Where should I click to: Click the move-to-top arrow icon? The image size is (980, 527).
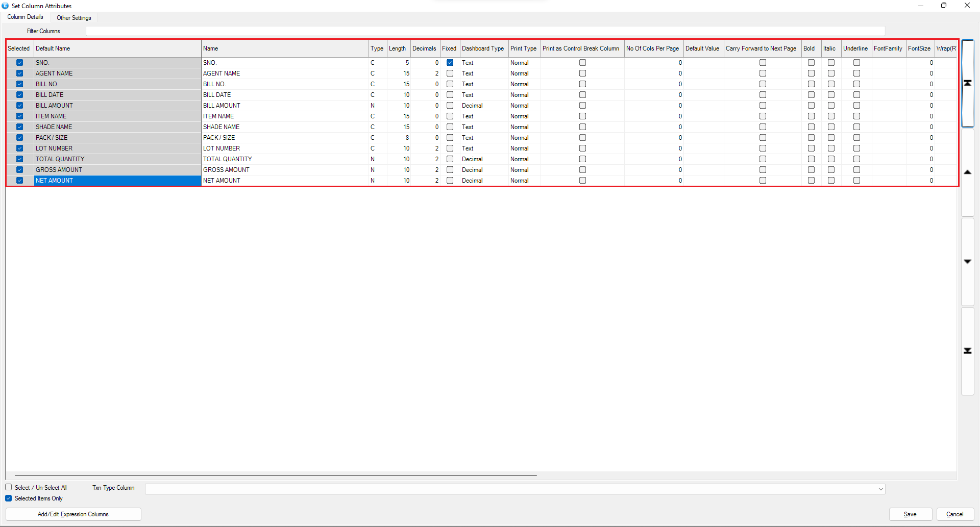967,83
